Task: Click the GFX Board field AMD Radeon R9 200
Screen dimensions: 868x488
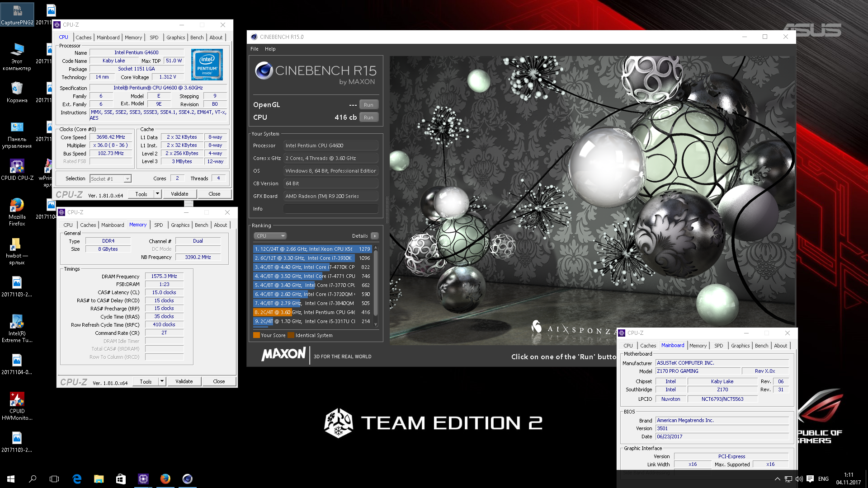Action: click(331, 196)
